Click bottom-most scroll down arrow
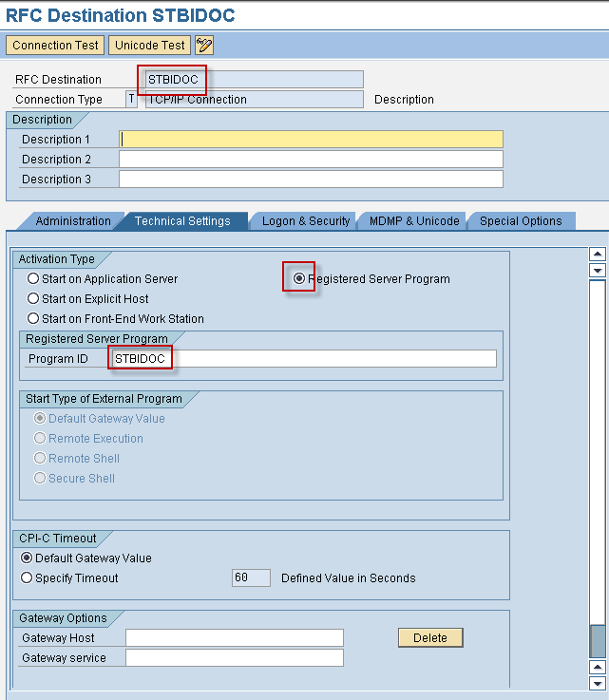 pos(598,684)
